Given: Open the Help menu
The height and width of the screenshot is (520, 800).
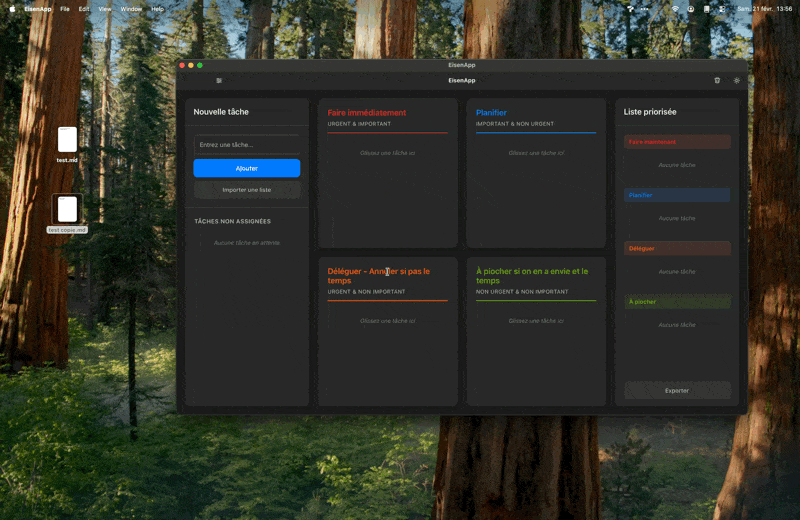Looking at the screenshot, I should click(x=158, y=9).
